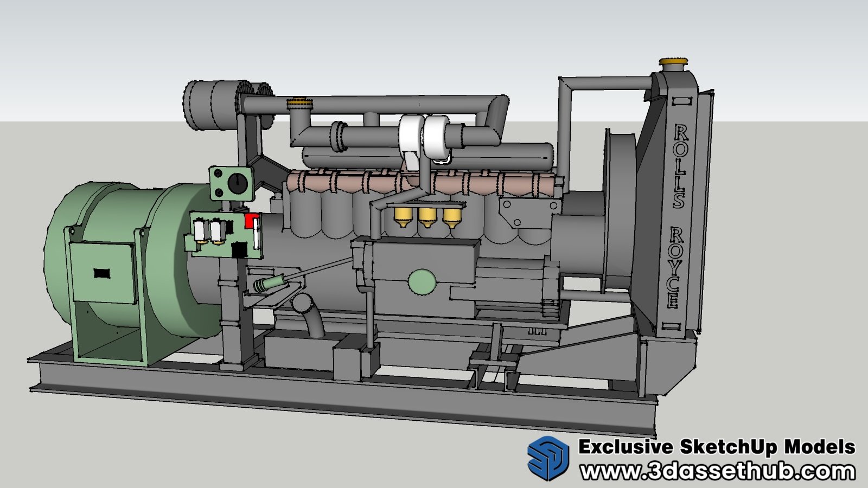Select the round black gauge dial
868x488 pixels.
[x=236, y=183]
